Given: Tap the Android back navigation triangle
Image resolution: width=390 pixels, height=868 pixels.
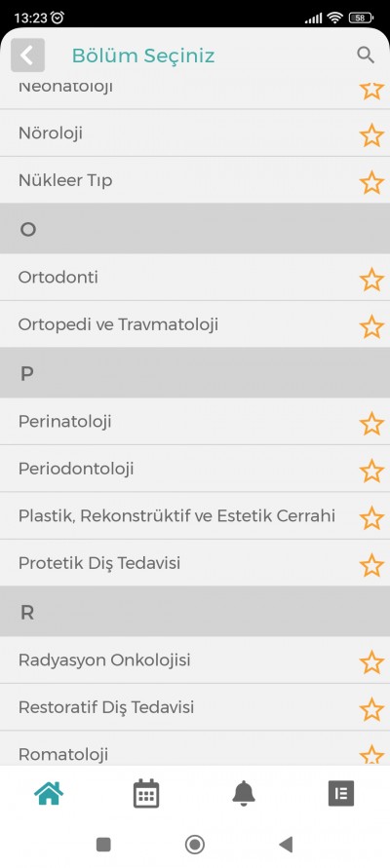Looking at the screenshot, I should 286,845.
